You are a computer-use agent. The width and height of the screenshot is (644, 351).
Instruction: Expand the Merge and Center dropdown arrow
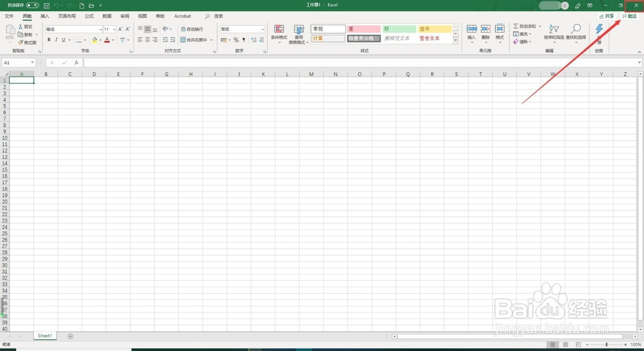pyautogui.click(x=211, y=40)
